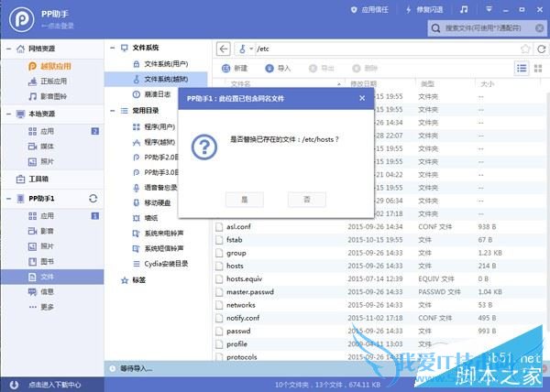Screen dimensions: 550x392
Task: Click 新建 toolbar button
Action: coord(235,69)
